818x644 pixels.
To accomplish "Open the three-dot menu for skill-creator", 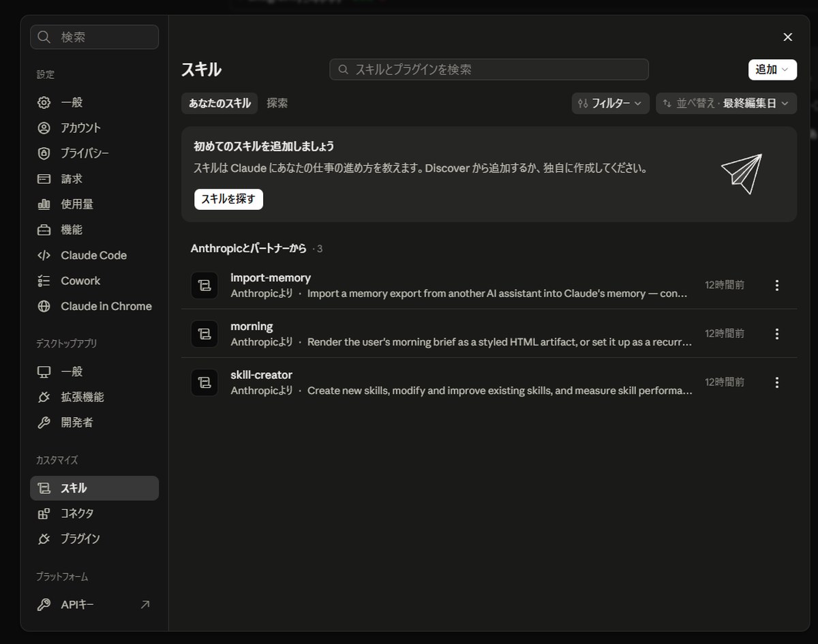I will 777,382.
